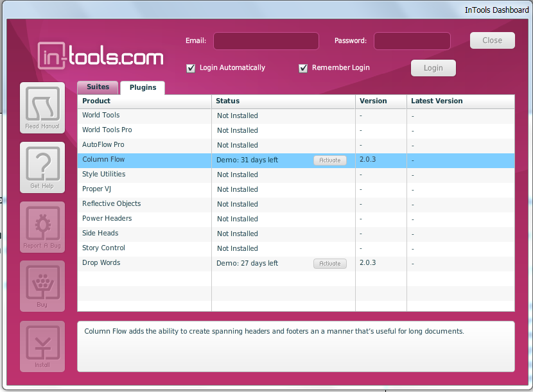Click the Report A Bug icon
The image size is (533, 392).
tap(42, 227)
